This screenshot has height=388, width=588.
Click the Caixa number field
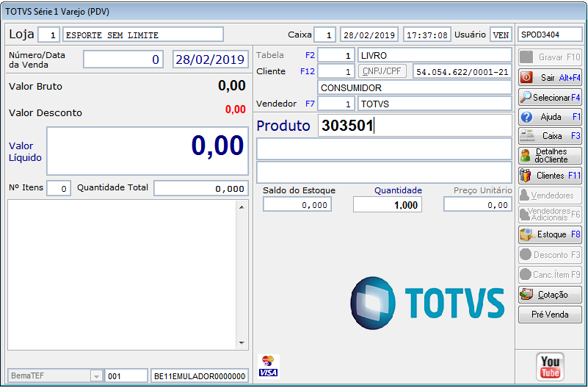click(x=324, y=35)
